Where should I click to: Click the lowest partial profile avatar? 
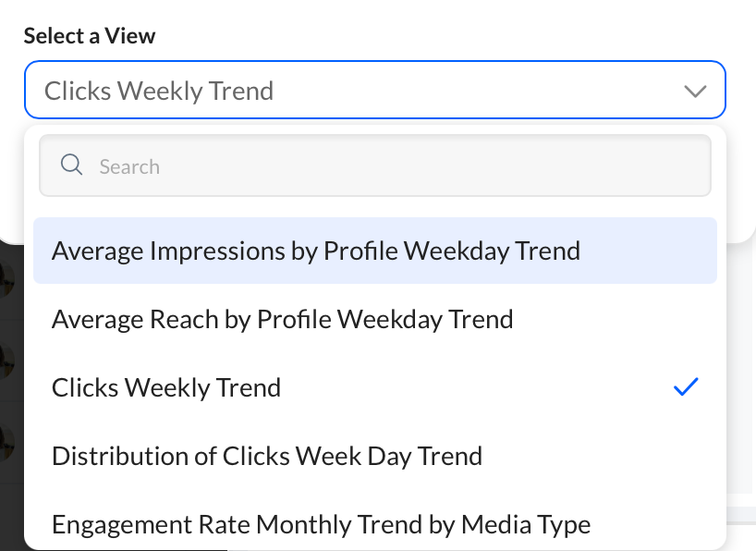[x=6, y=443]
